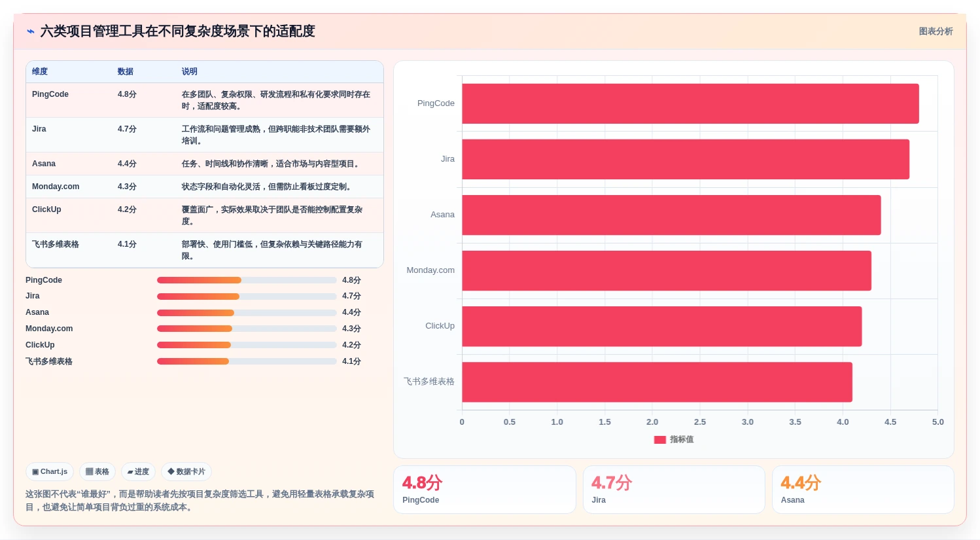Click the Asana progress bar

click(247, 313)
